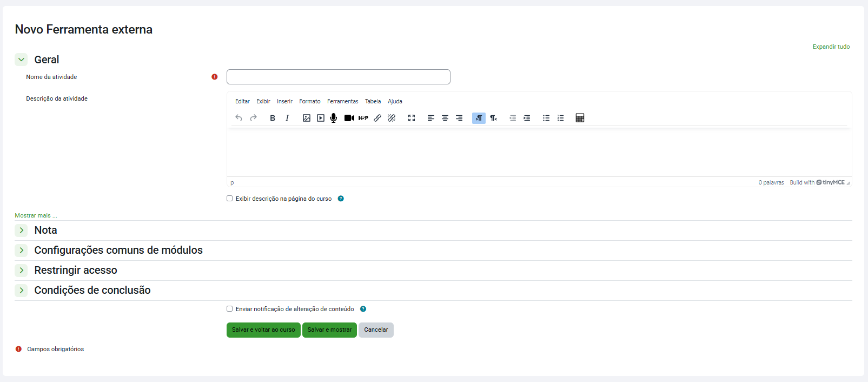Image resolution: width=868 pixels, height=382 pixels.
Task: Check Enviar notificação de alteração de conteúdo
Action: (x=230, y=309)
